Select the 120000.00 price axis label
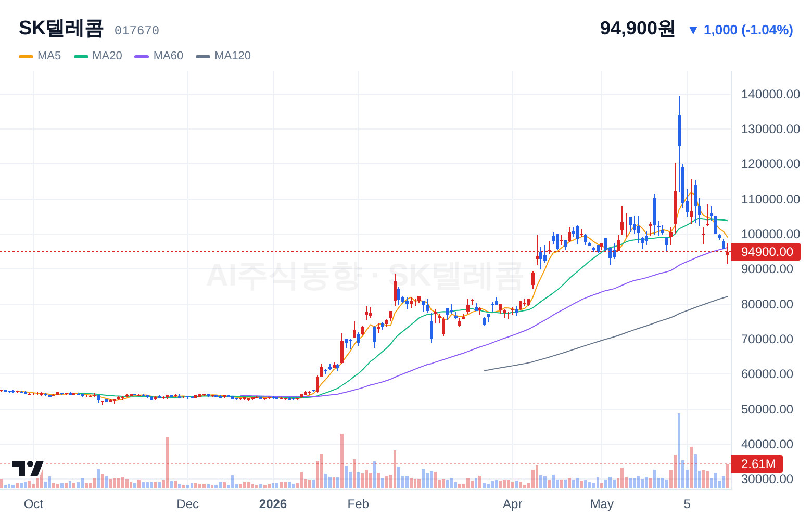Screen dimensions: 812x518 click(770, 164)
